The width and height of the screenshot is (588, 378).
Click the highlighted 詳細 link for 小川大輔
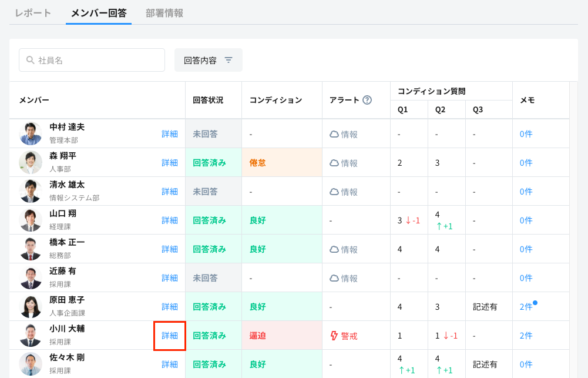[169, 335]
